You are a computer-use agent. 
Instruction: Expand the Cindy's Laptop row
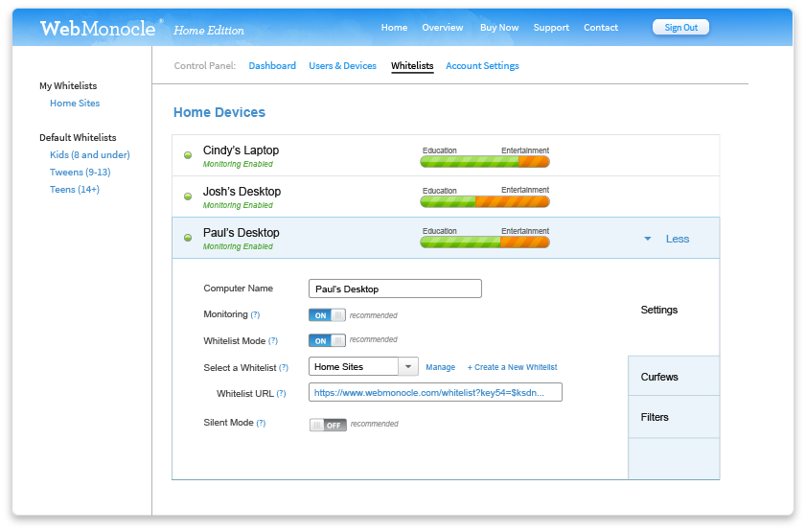pyautogui.click(x=446, y=155)
